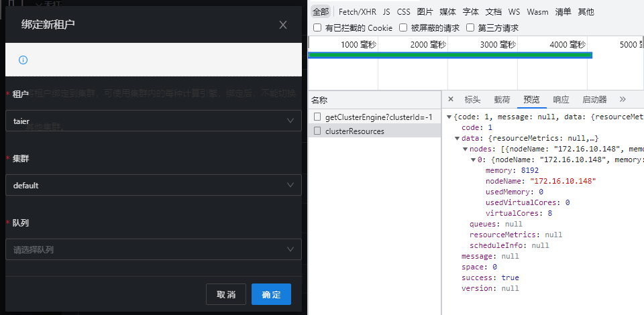Viewport: 644px width, 315px height.
Task: Click the space: 0 line
Action: click(x=479, y=267)
